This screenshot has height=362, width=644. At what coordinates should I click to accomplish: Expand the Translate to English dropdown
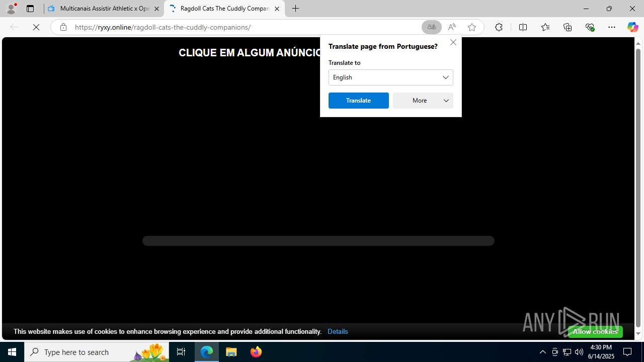click(x=391, y=77)
